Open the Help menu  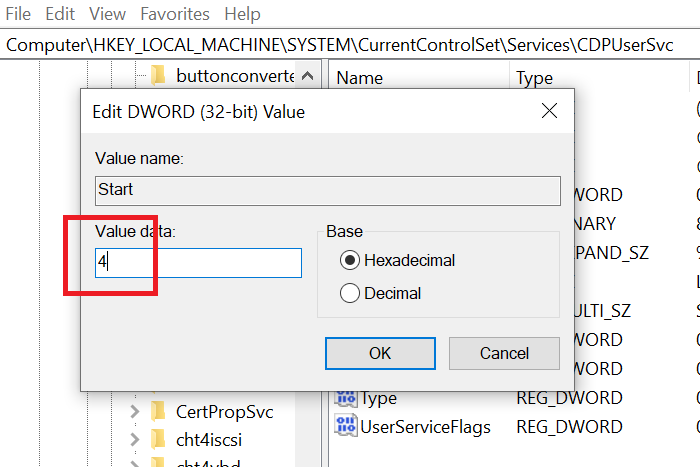pos(242,14)
